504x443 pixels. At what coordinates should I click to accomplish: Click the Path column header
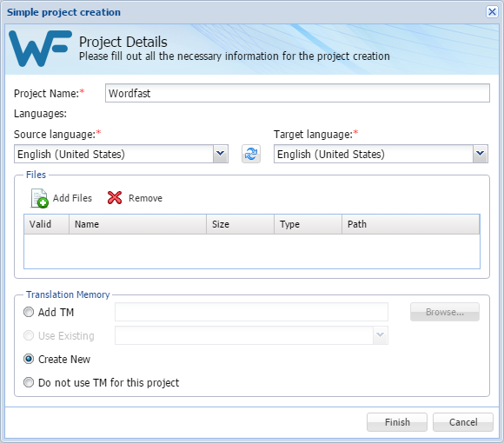click(x=410, y=224)
